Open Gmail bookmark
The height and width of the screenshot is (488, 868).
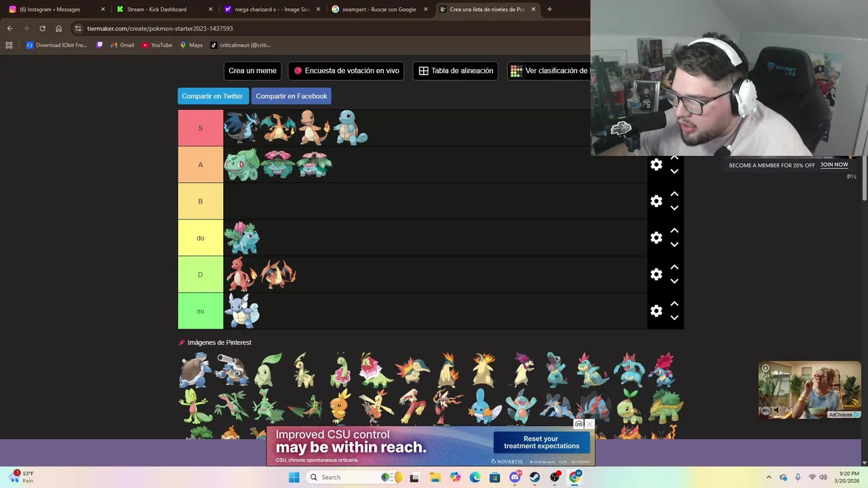122,45
